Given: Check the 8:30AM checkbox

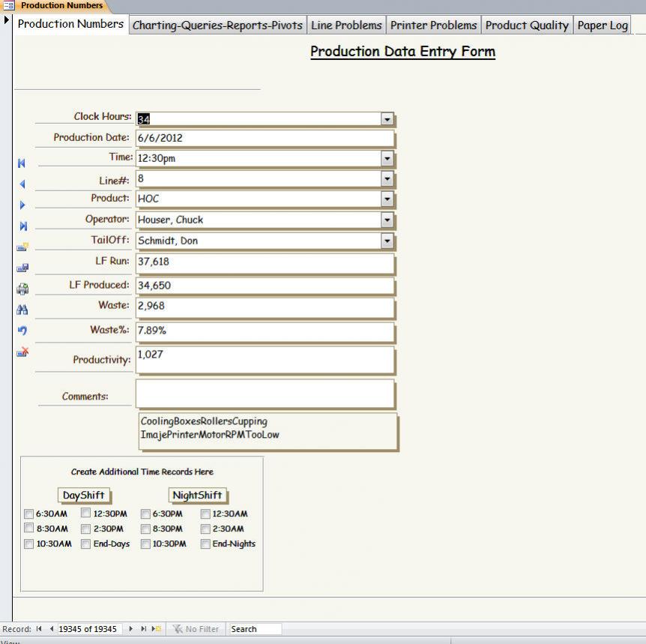Looking at the screenshot, I should pyautogui.click(x=28, y=528).
